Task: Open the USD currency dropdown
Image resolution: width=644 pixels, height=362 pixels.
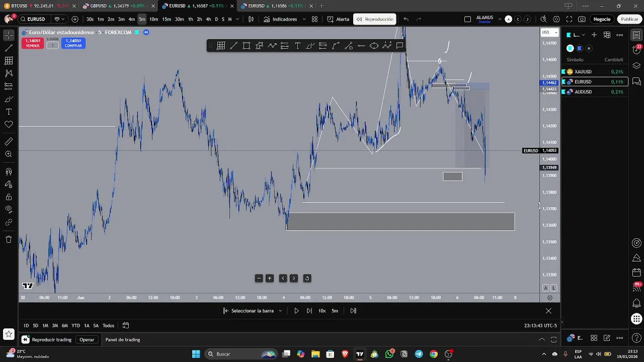Action: tap(549, 32)
